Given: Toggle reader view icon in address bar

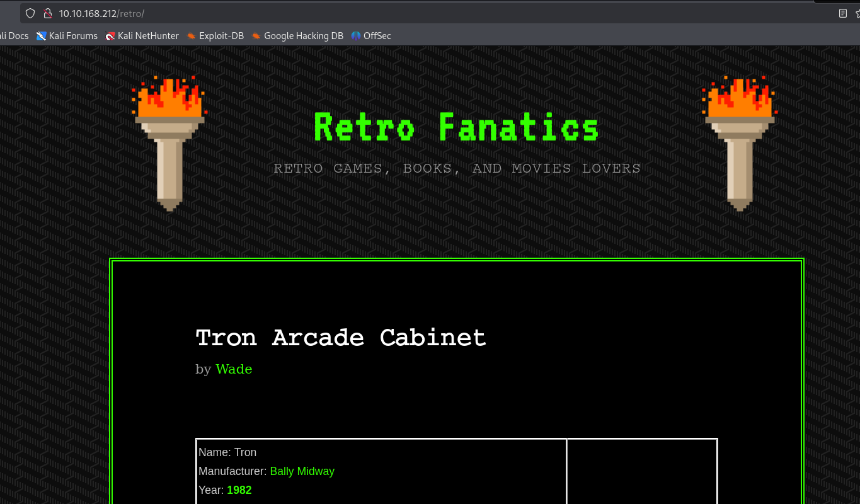Looking at the screenshot, I should pos(842,13).
